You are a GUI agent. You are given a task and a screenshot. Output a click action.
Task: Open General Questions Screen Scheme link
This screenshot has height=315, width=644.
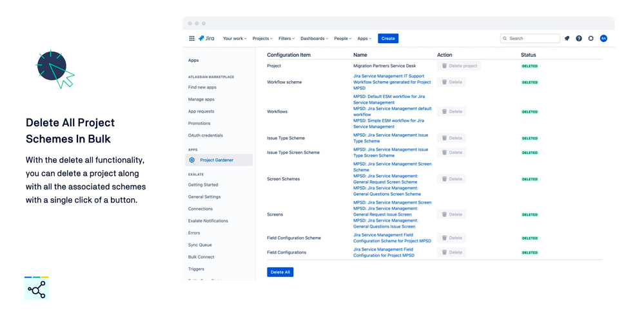click(387, 191)
